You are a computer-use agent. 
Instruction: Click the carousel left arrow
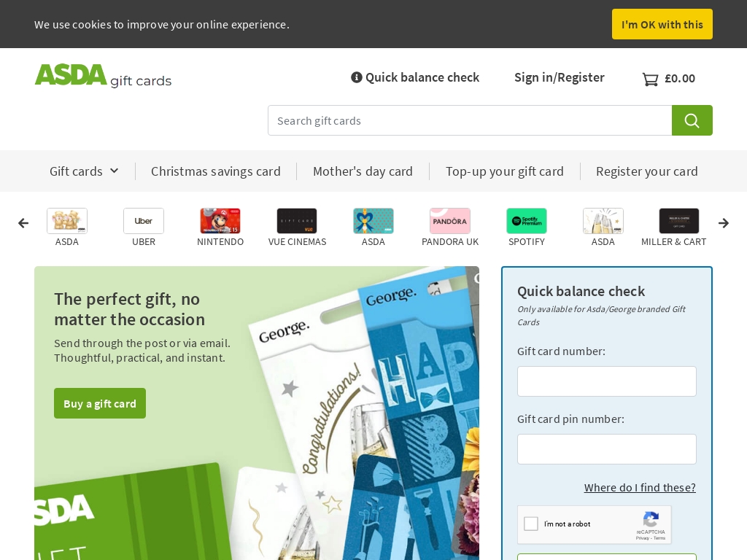tap(23, 223)
